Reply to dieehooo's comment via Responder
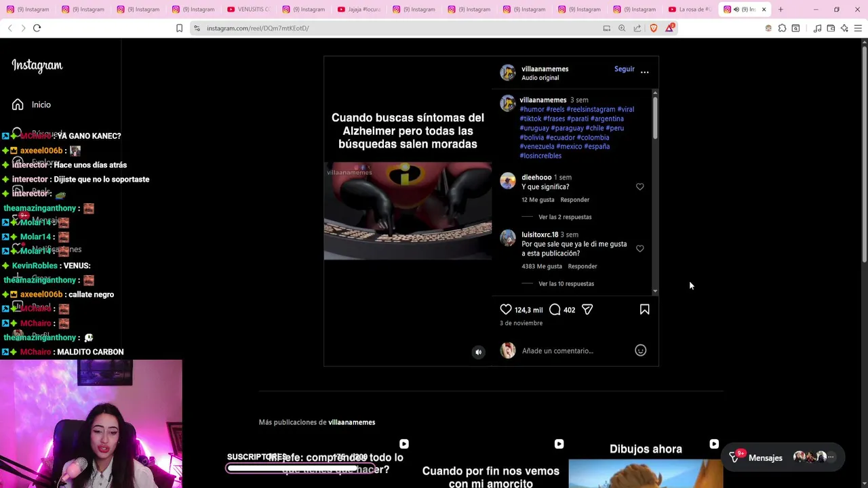The width and height of the screenshot is (868, 488). [x=574, y=200]
